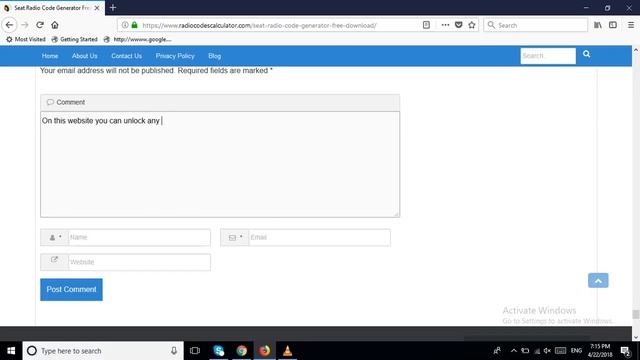The height and width of the screenshot is (360, 640).
Task: Go to Home in site navigation
Action: (x=50, y=56)
